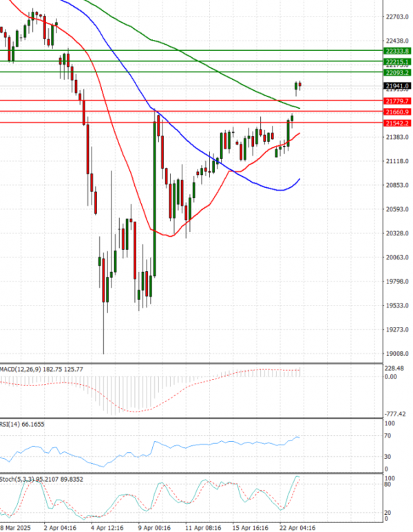
Task: Click the 20328.0 price axis value
Action: tap(397, 233)
